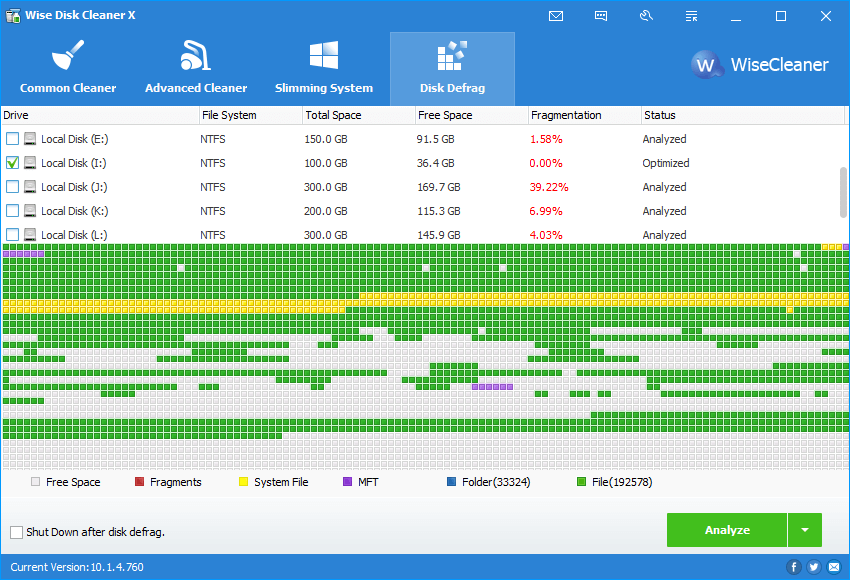This screenshot has width=850, height=580.
Task: Click the Current Version 10.1.4.760 text
Action: [x=77, y=568]
